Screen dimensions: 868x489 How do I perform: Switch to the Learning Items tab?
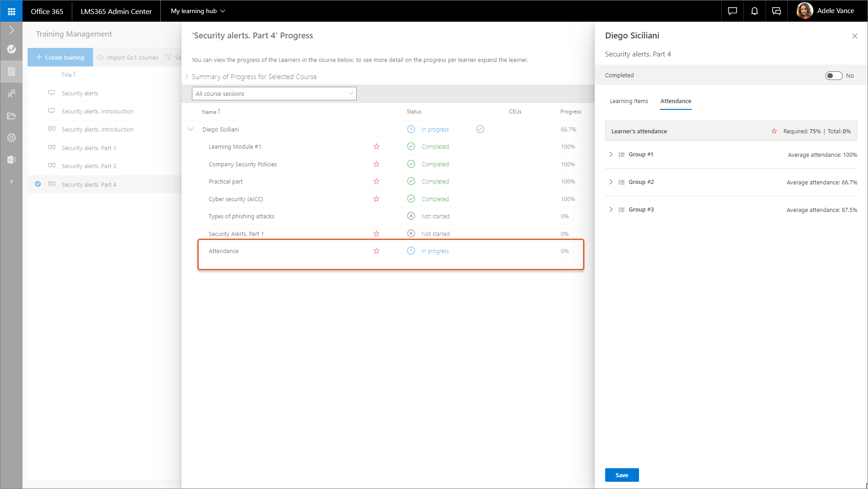(x=629, y=101)
